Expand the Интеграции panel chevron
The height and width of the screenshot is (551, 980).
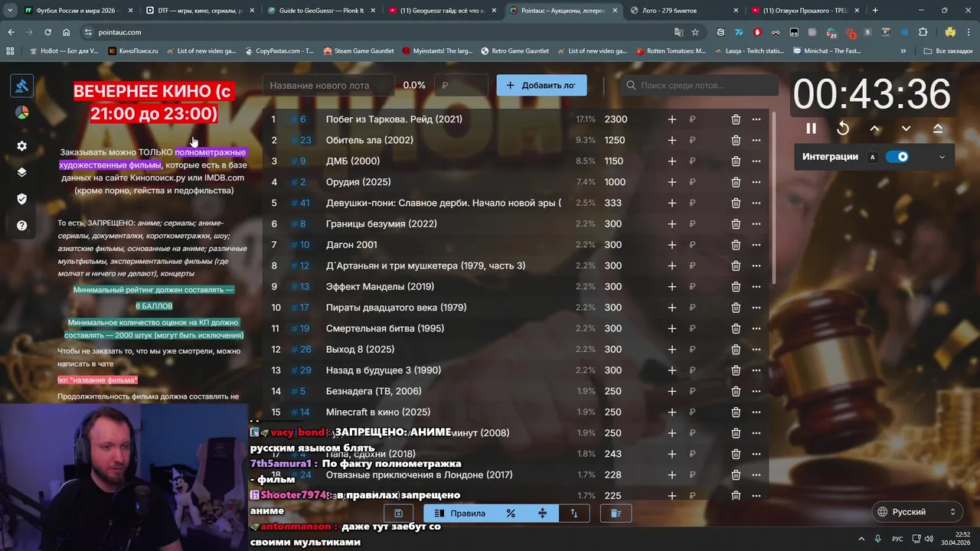click(x=942, y=157)
